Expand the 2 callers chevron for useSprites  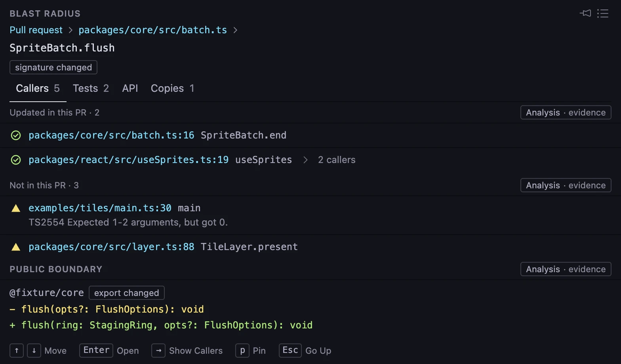coord(305,160)
